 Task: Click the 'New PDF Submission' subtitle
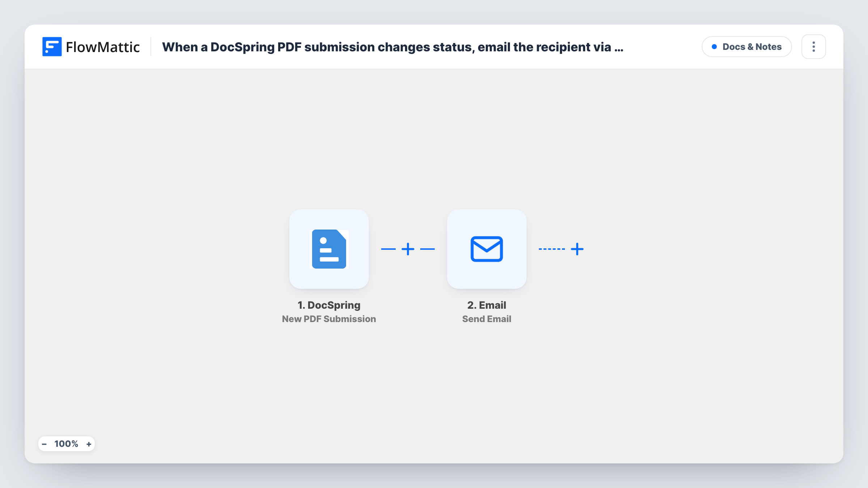click(329, 319)
